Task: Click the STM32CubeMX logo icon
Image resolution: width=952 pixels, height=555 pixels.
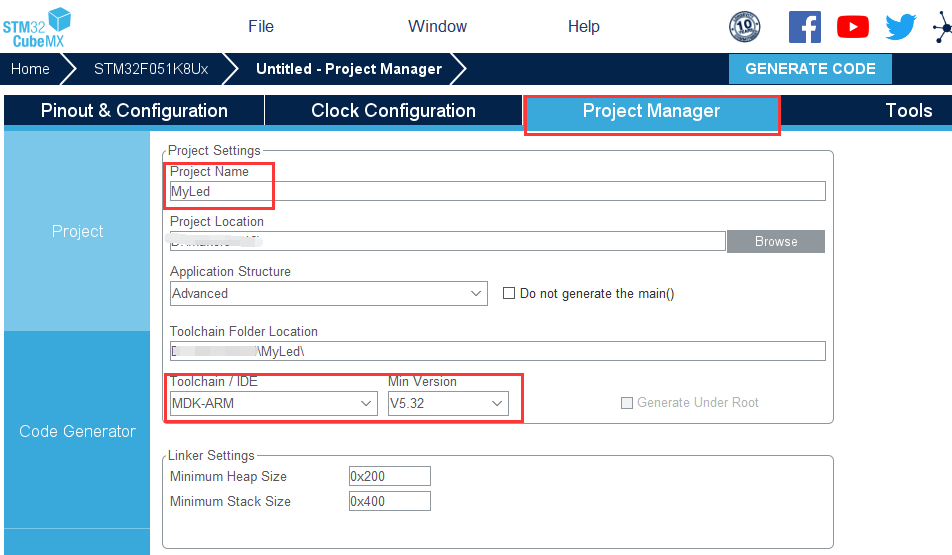Action: (37, 26)
